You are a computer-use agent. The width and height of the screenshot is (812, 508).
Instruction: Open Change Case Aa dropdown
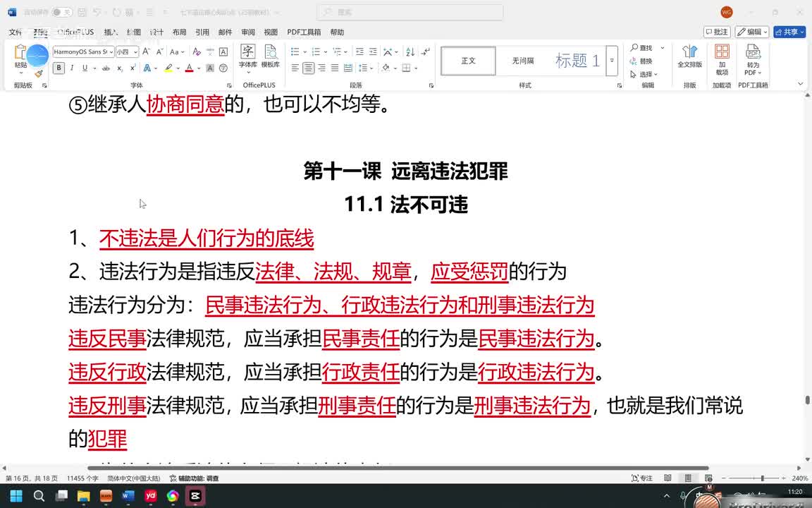pyautogui.click(x=177, y=52)
